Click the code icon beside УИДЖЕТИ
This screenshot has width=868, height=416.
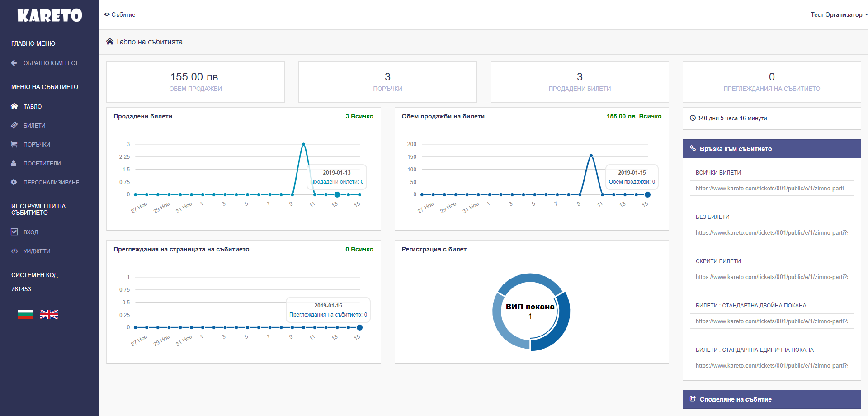[14, 251]
